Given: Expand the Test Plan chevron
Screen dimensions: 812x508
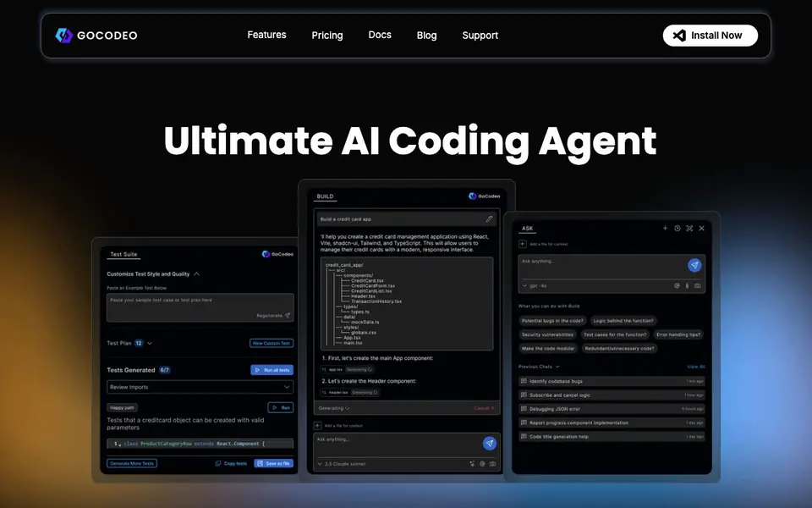Looking at the screenshot, I should pyautogui.click(x=150, y=343).
